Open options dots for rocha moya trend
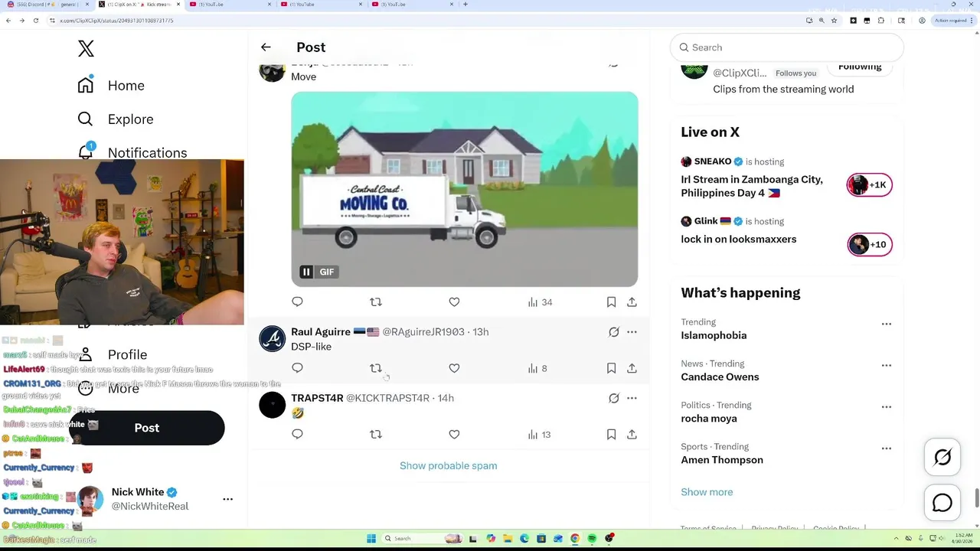Viewport: 980px width, 551px height. click(x=886, y=406)
